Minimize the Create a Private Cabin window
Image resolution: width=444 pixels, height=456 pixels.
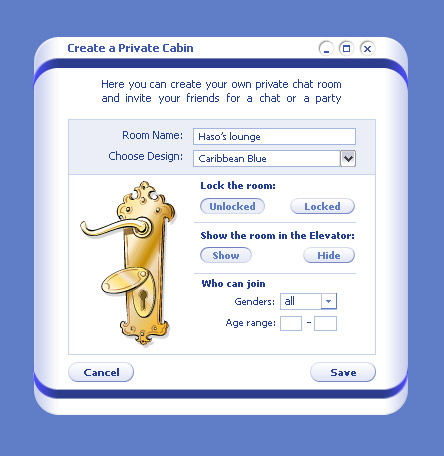326,49
